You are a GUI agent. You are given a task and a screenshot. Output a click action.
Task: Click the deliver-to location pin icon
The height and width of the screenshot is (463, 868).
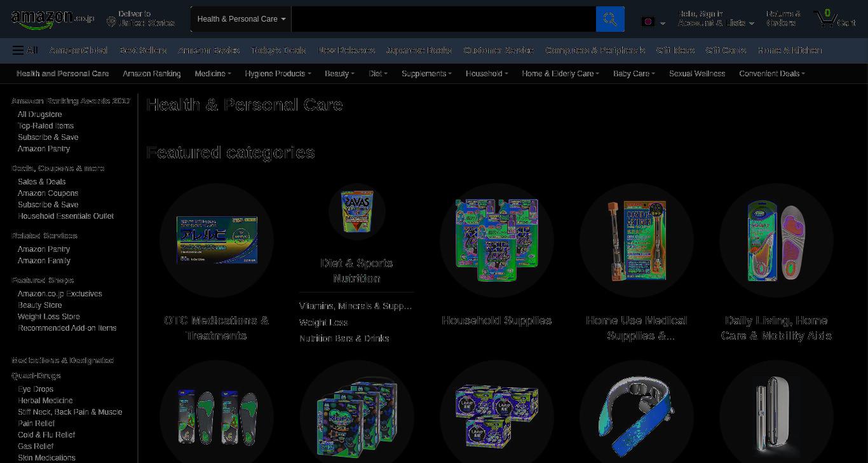click(x=111, y=22)
